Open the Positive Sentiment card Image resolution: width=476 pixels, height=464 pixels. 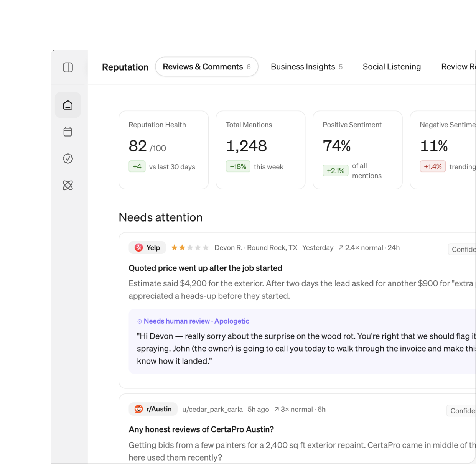(x=358, y=150)
